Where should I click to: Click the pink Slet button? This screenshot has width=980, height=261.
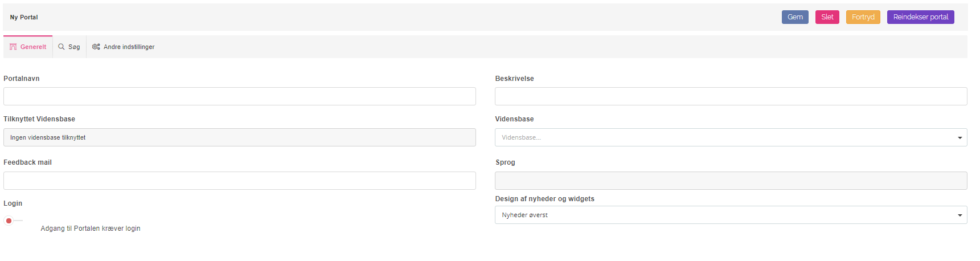point(827,17)
